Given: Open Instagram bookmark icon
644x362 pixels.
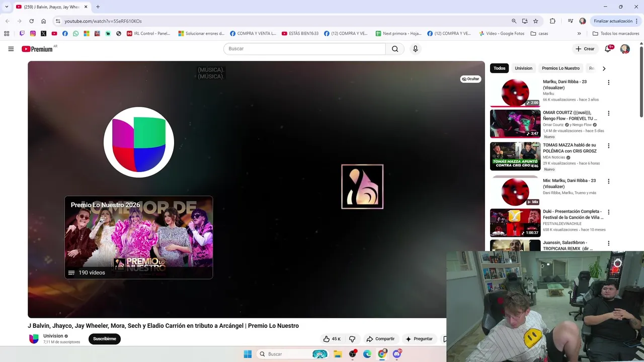Looking at the screenshot, I should click(x=33, y=34).
